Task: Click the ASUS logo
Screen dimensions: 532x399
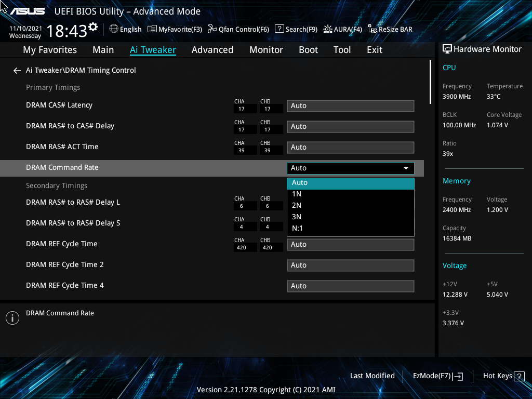Action: 28,11
